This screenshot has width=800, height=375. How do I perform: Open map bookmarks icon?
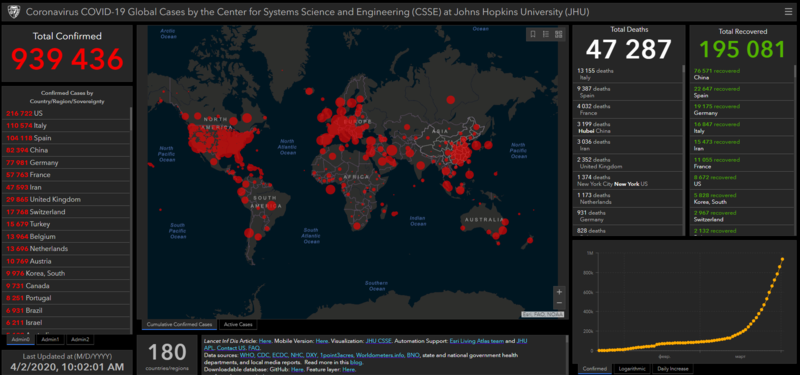(533, 34)
